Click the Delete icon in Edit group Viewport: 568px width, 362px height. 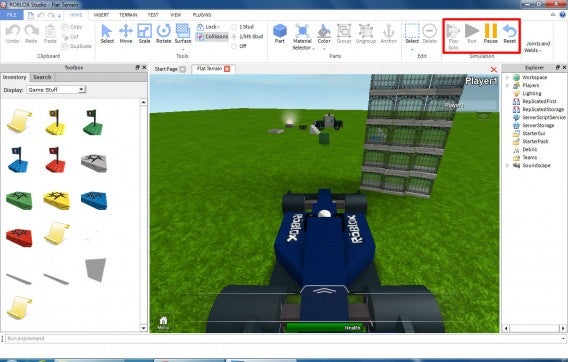point(430,34)
